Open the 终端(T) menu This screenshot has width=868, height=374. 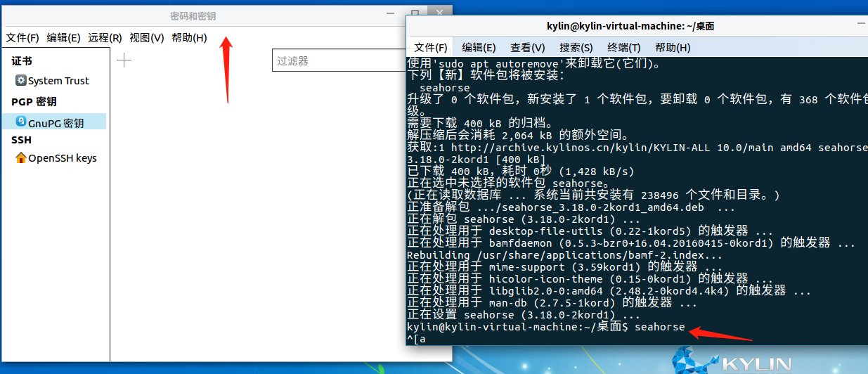coord(623,48)
